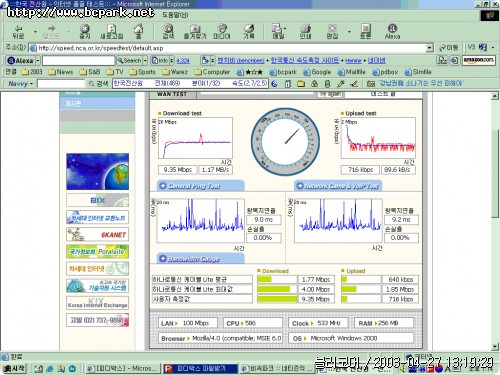
Task: Open the Sports links folder
Action: coord(142,72)
